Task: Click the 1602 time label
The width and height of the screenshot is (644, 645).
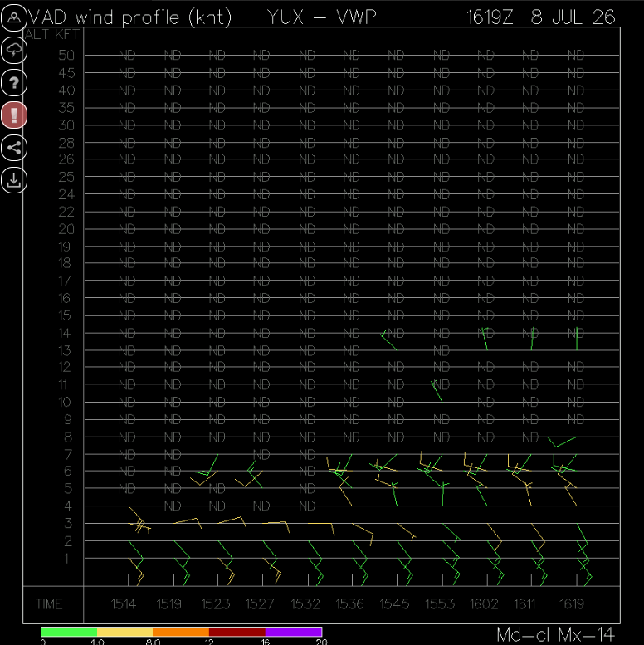Action: [484, 603]
